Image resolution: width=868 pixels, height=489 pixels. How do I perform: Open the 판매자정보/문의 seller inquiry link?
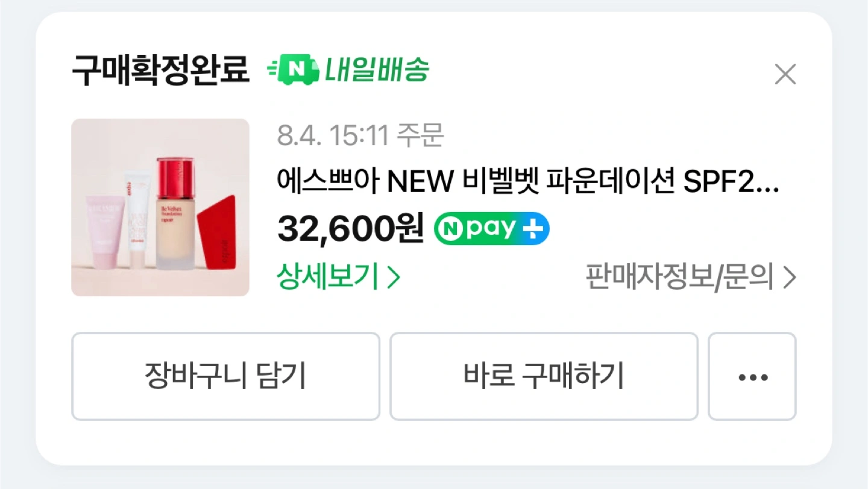[x=691, y=278]
